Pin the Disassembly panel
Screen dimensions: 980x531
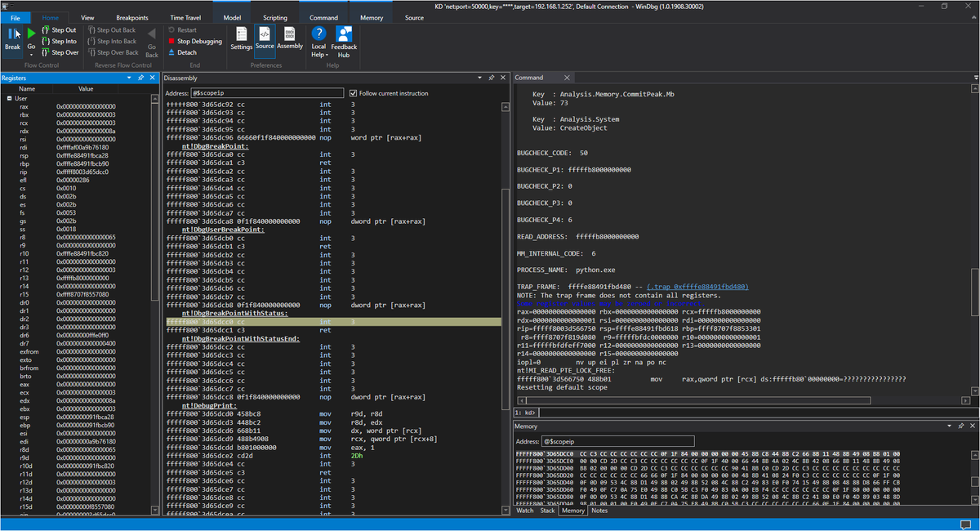[491, 78]
